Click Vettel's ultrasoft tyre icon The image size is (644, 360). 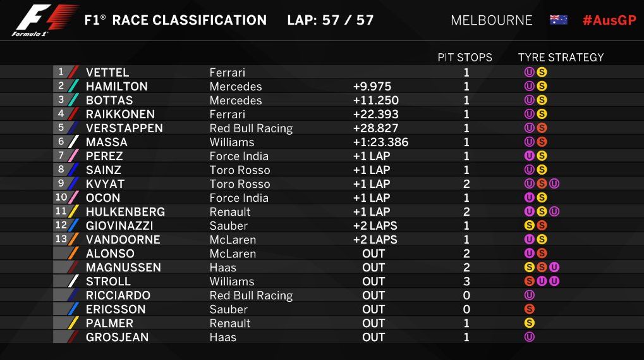530,73
